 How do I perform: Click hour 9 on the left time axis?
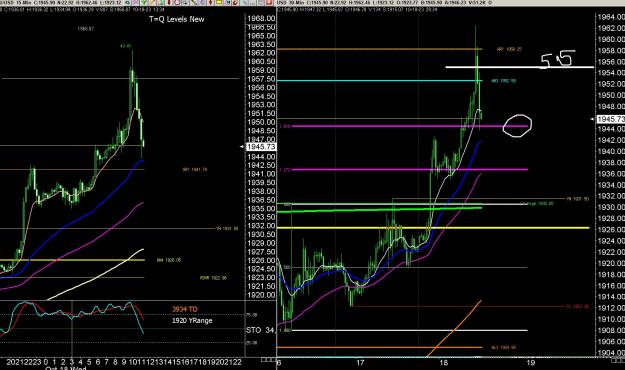click(x=124, y=362)
